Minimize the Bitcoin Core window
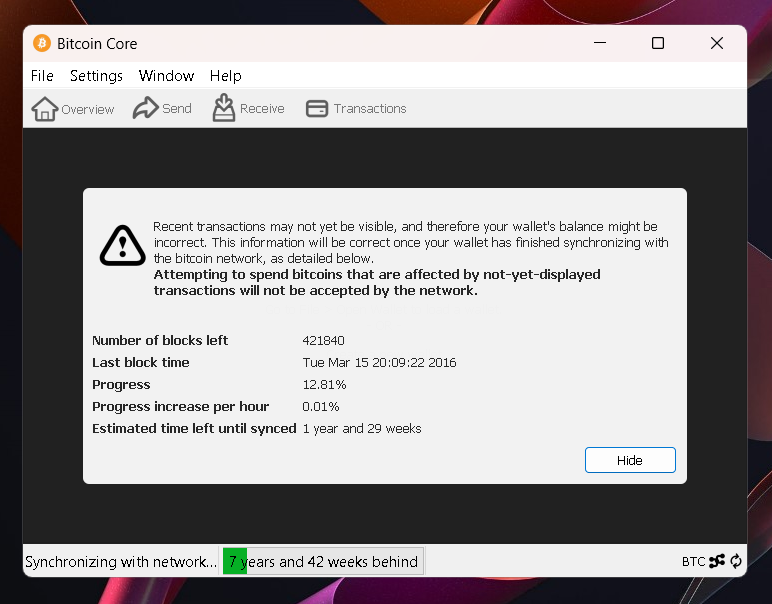This screenshot has height=604, width=772. click(600, 43)
